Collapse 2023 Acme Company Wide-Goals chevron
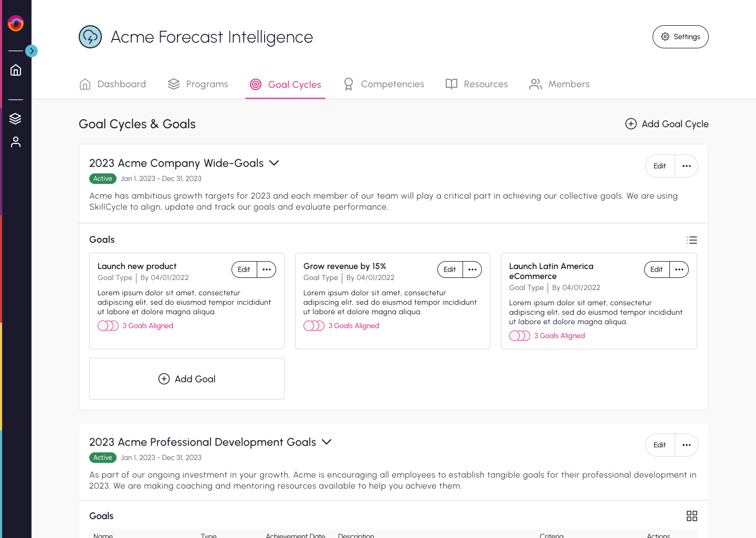 pyautogui.click(x=274, y=163)
